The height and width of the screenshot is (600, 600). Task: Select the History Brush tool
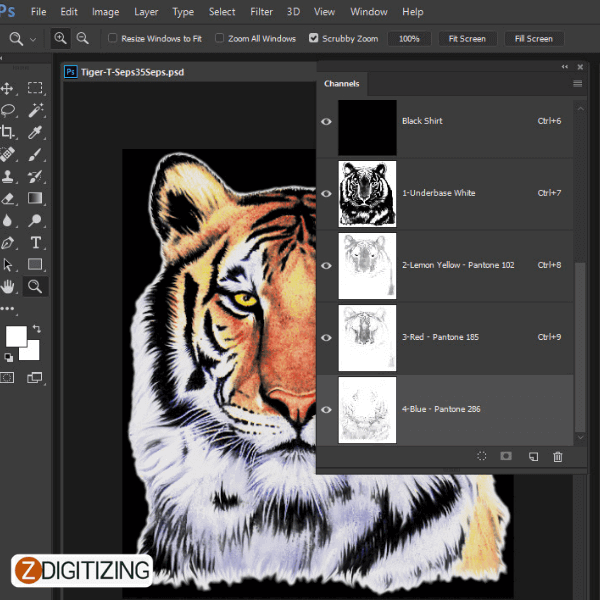(x=35, y=176)
